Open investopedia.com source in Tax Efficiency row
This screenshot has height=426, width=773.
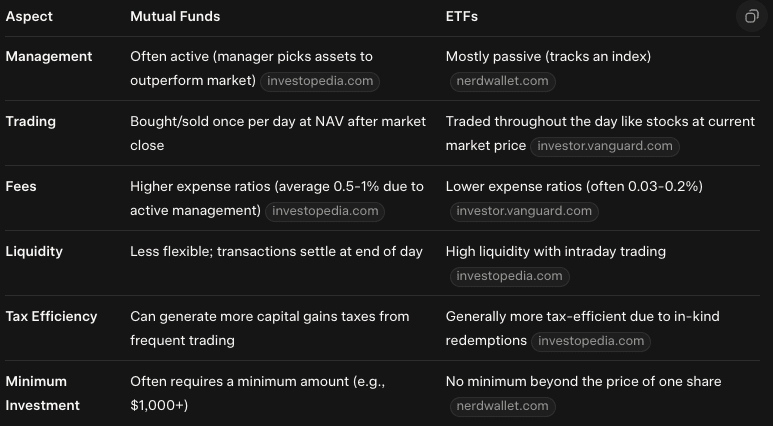pyautogui.click(x=593, y=341)
